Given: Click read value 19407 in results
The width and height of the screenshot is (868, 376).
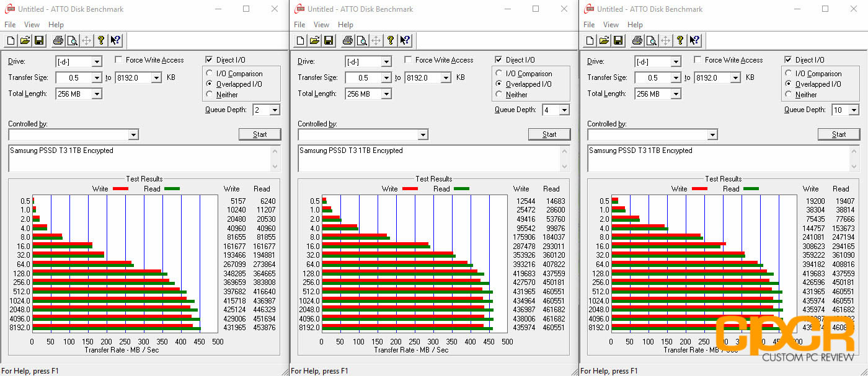Looking at the screenshot, I should (846, 201).
